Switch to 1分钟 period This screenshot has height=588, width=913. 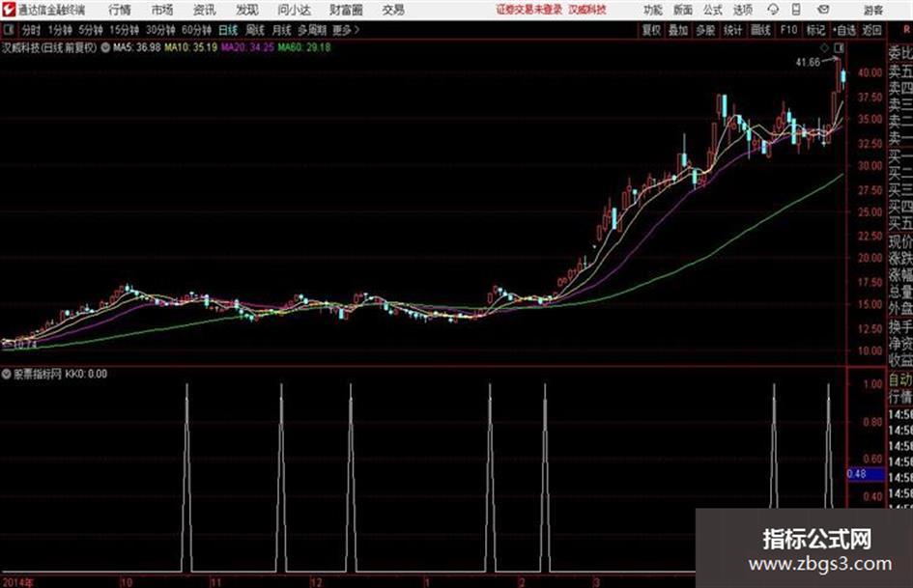coord(60,30)
